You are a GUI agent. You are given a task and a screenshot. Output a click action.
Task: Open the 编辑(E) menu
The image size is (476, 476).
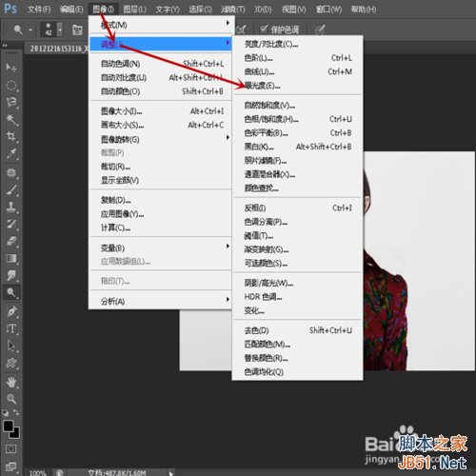(x=71, y=10)
